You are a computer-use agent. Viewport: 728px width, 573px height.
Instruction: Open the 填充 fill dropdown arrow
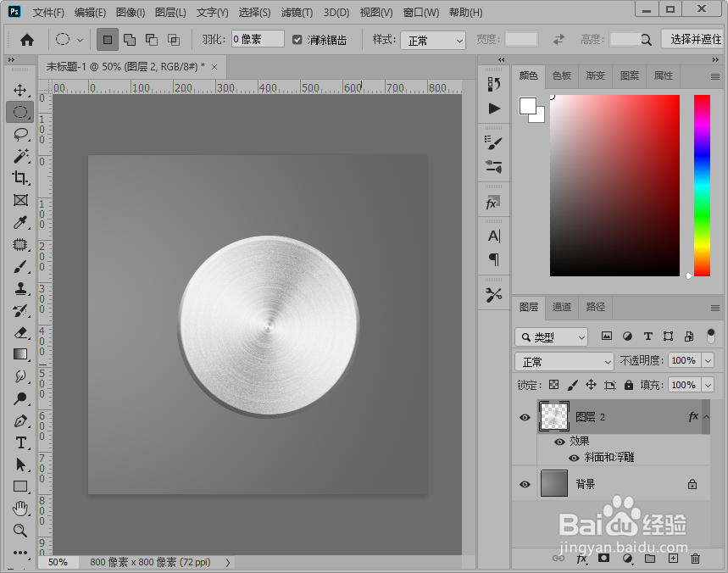point(708,385)
